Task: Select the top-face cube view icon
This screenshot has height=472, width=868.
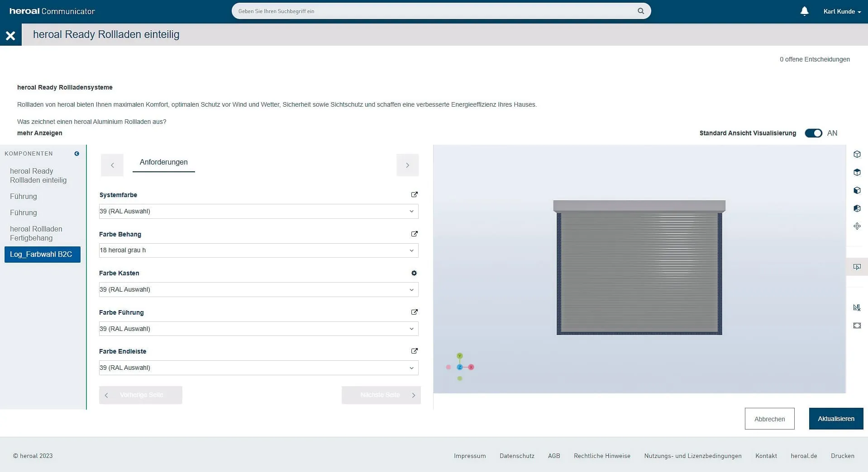Action: (857, 172)
